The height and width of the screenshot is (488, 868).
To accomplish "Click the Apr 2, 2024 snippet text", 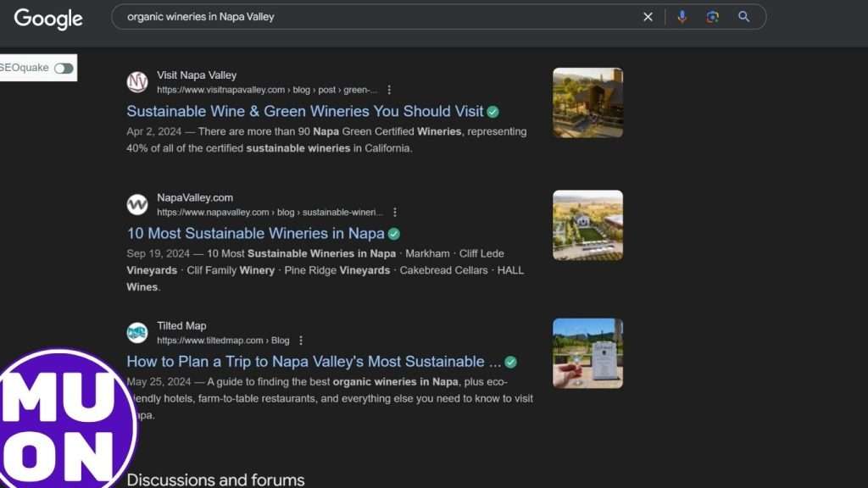I will click(326, 140).
